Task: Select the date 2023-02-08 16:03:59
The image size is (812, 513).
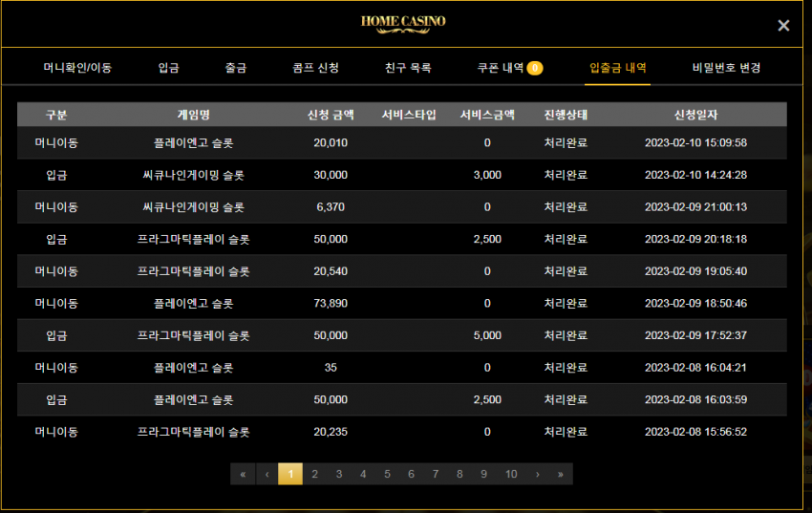Action: [695, 399]
